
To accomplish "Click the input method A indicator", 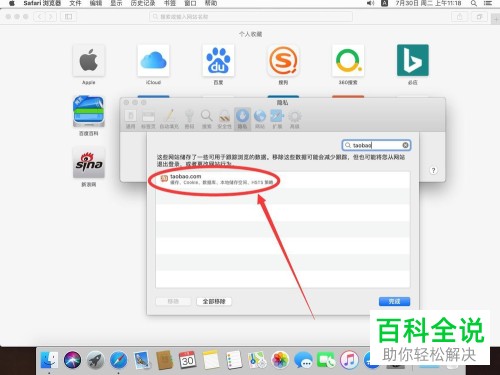I will click(384, 3).
